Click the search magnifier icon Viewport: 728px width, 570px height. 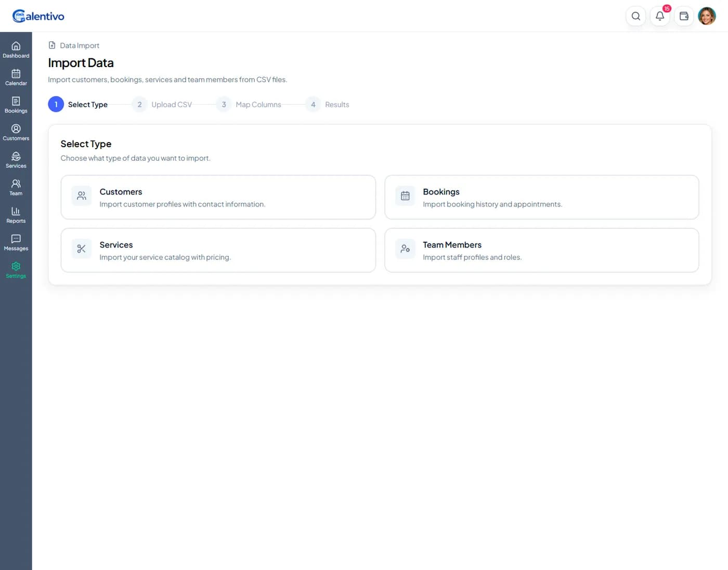point(635,16)
